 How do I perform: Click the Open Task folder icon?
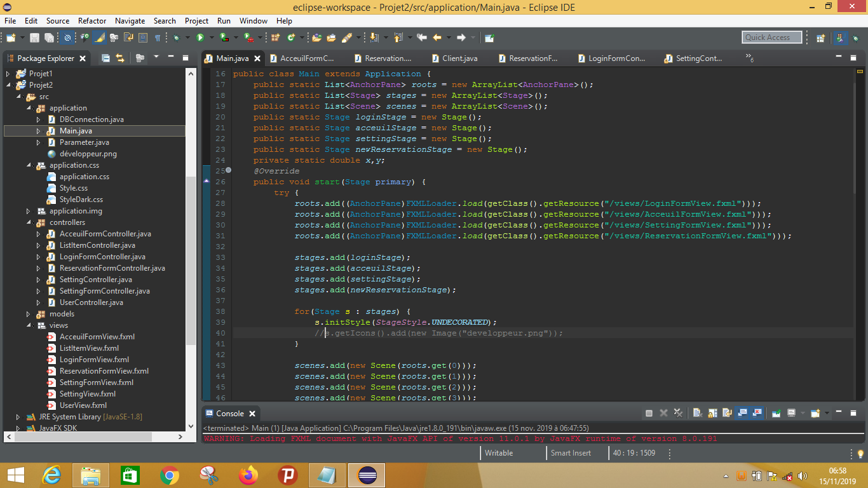331,37
